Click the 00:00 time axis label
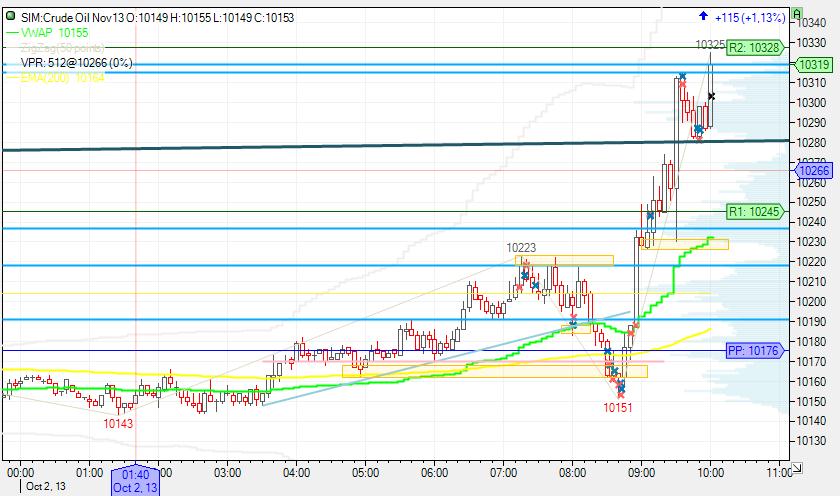840x496 pixels. (x=20, y=472)
